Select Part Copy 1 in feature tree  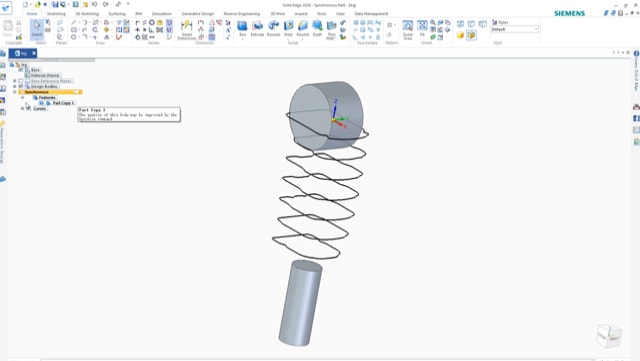click(63, 103)
